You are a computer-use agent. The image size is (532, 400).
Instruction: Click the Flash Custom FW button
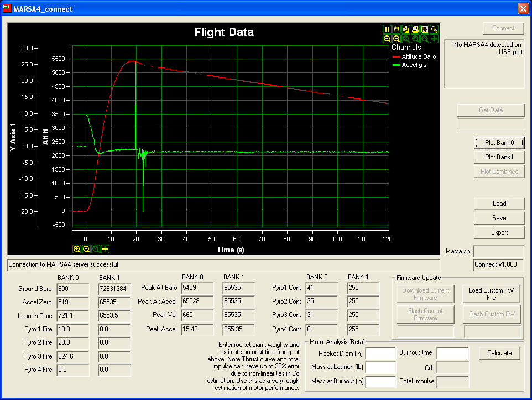(x=492, y=314)
